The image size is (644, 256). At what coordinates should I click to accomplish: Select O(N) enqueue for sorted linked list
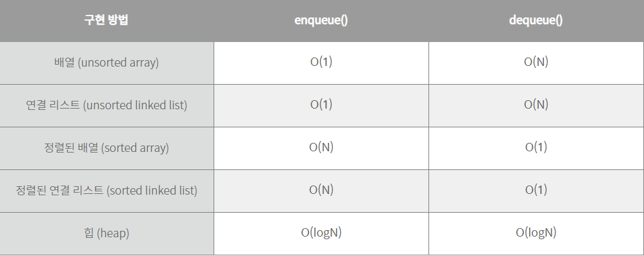321,189
